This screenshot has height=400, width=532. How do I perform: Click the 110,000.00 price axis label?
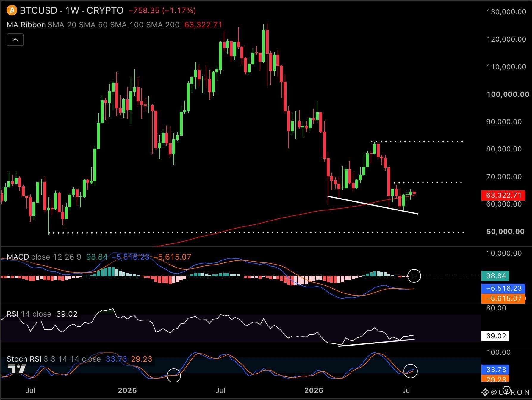(506, 67)
